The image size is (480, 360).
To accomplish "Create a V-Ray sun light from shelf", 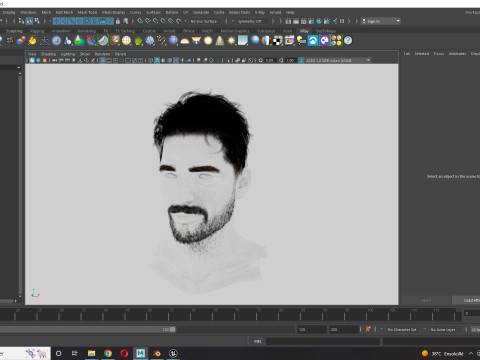I will tap(231, 41).
